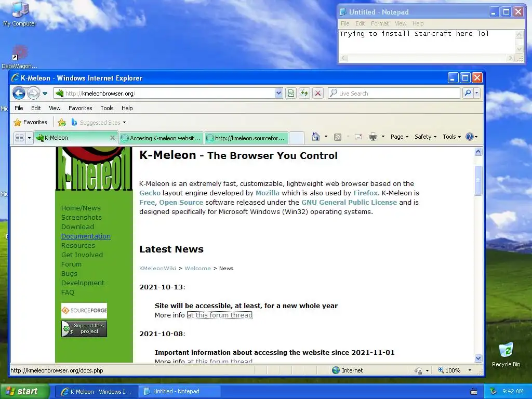Select Untitled - Notepad taskbar button
532x399 pixels.
[x=180, y=391]
